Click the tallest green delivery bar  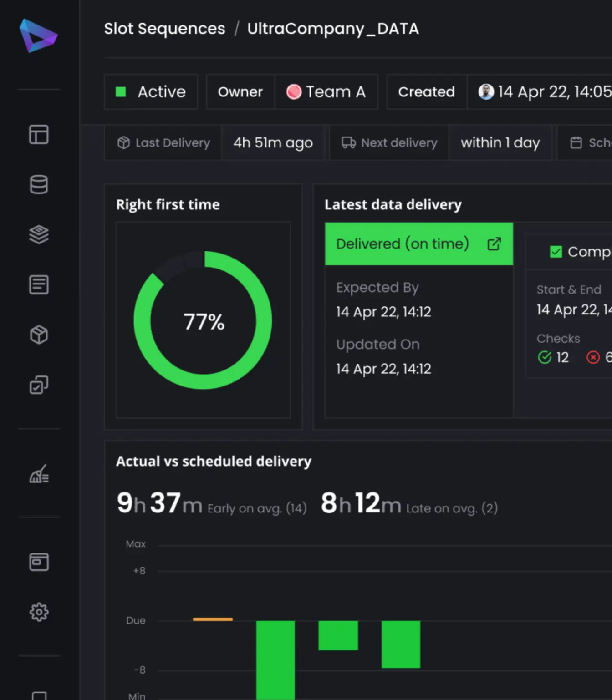coord(275,660)
